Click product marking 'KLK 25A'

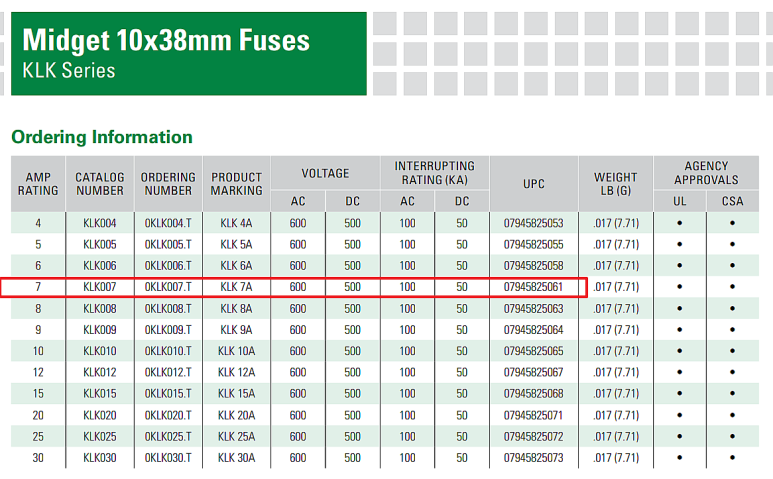(237, 437)
